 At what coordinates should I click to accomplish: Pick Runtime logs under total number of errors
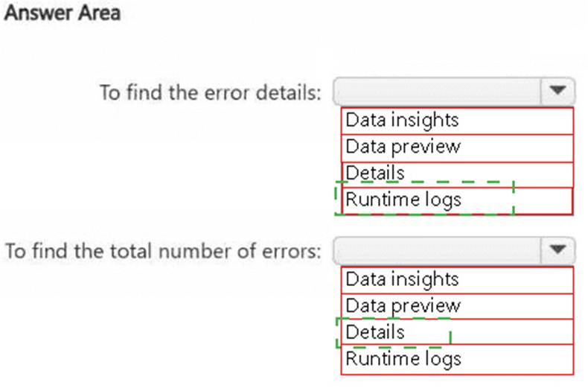click(x=457, y=359)
